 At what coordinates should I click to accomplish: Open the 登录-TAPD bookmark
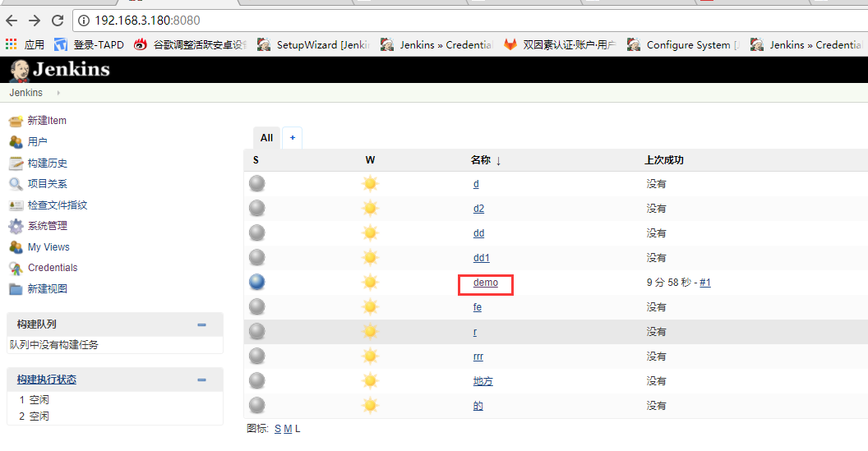pos(89,45)
